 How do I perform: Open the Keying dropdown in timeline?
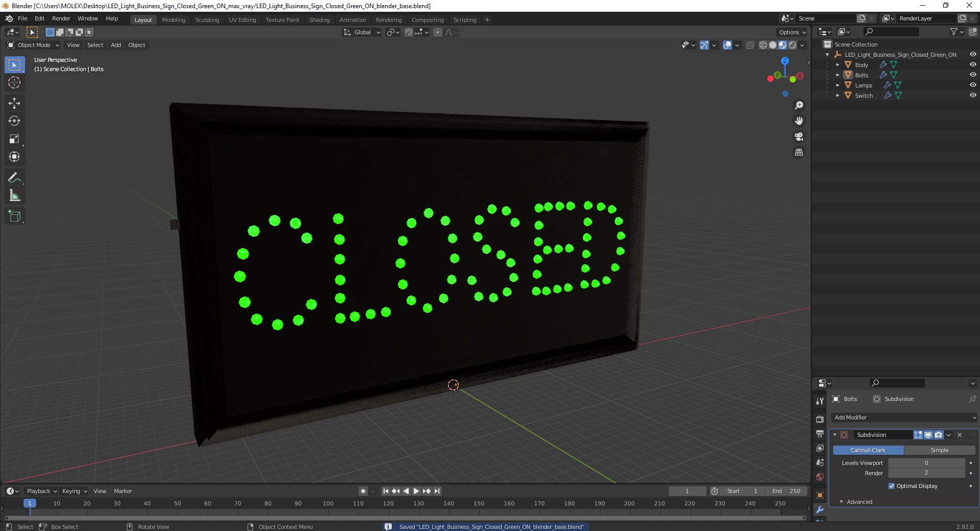75,491
